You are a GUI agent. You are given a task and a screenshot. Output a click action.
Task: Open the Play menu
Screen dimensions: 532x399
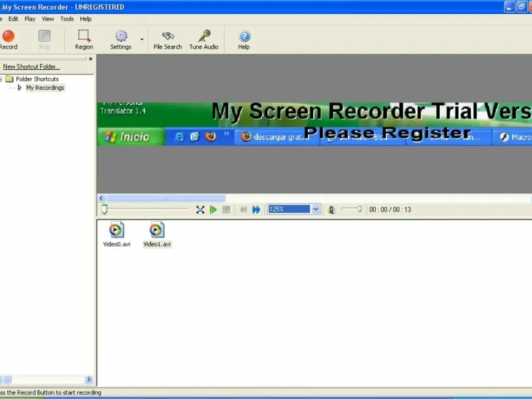point(30,19)
